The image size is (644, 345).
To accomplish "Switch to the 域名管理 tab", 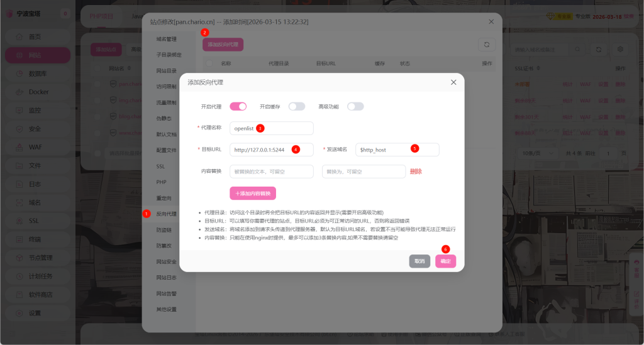I will coord(166,39).
